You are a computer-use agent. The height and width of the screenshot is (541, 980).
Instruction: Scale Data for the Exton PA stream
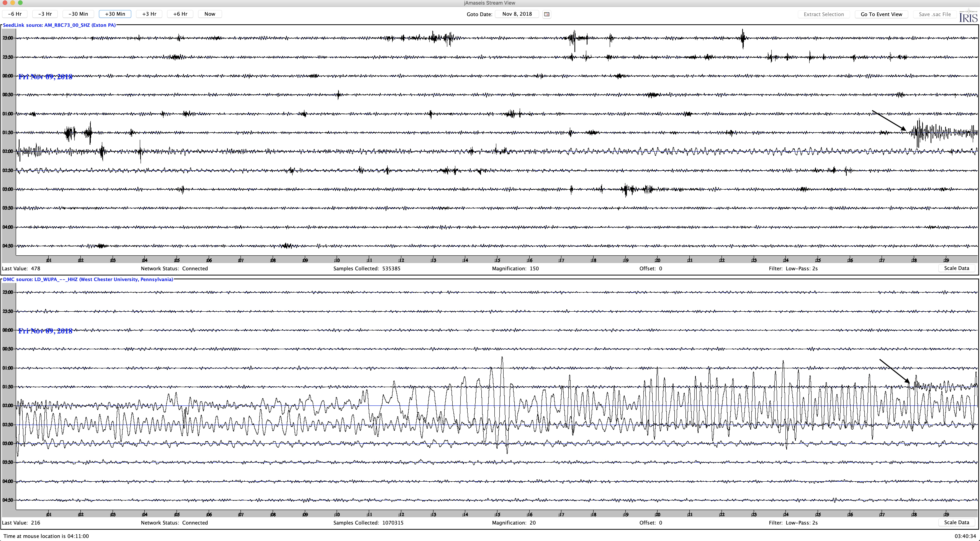point(956,268)
